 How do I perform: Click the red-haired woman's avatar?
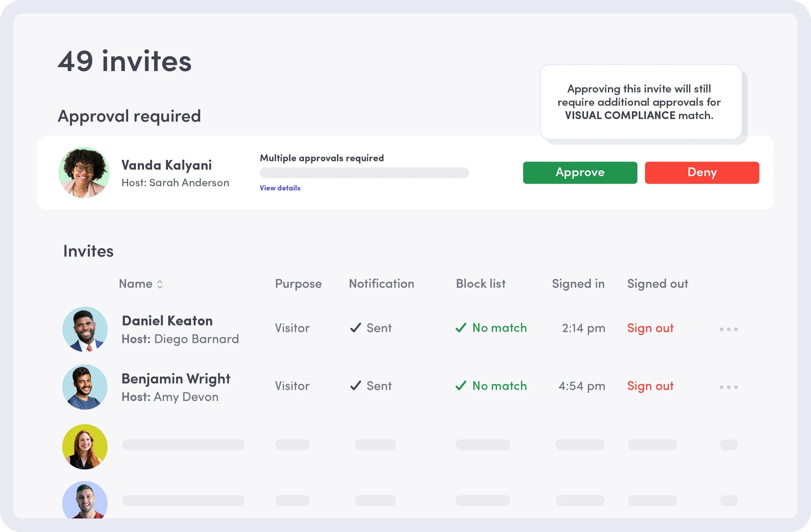(x=85, y=447)
